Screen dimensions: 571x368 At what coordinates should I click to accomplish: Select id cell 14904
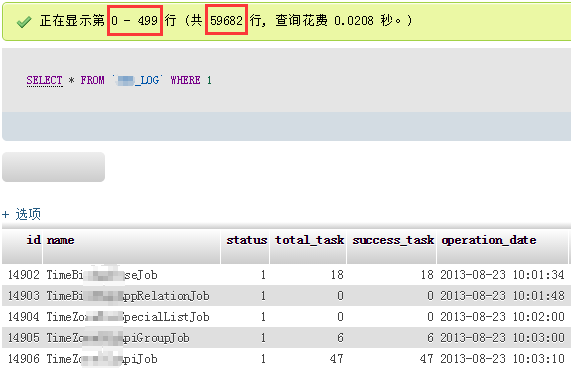tap(24, 317)
